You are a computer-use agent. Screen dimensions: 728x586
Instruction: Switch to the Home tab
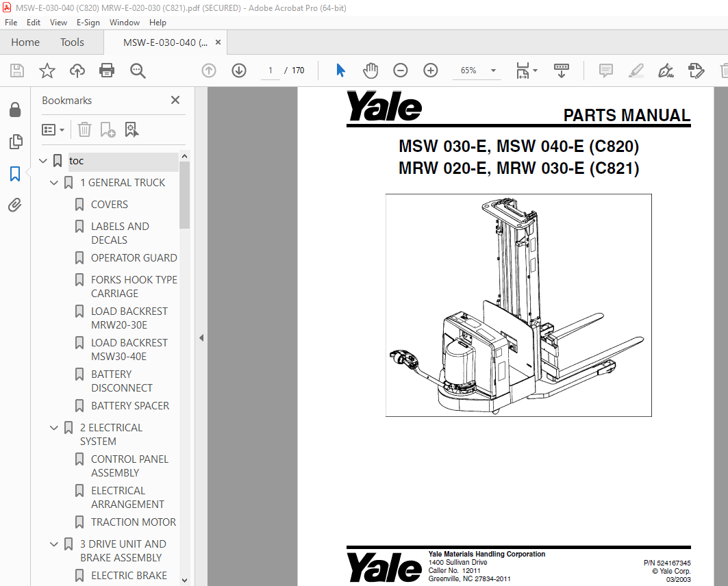click(25, 42)
